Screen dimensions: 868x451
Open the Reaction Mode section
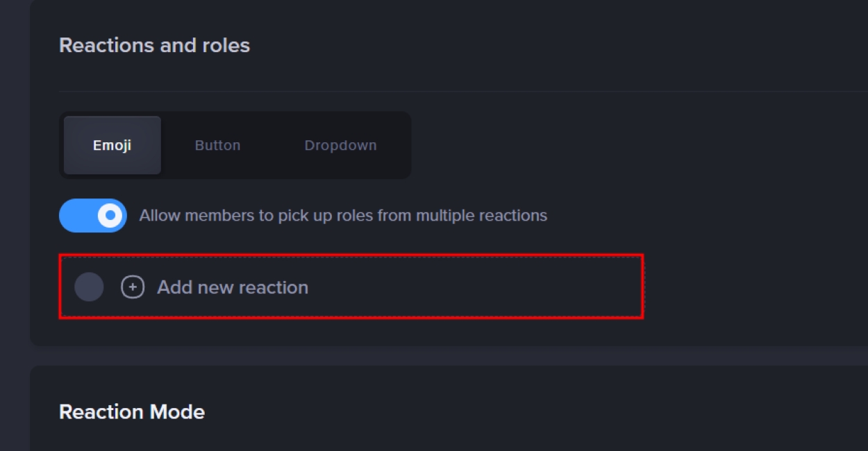[131, 411]
